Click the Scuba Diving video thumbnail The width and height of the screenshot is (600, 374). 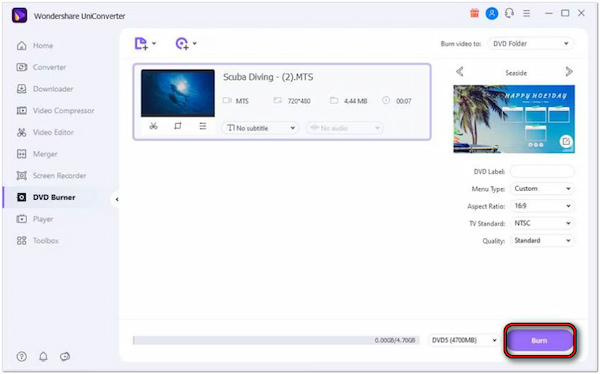[178, 93]
